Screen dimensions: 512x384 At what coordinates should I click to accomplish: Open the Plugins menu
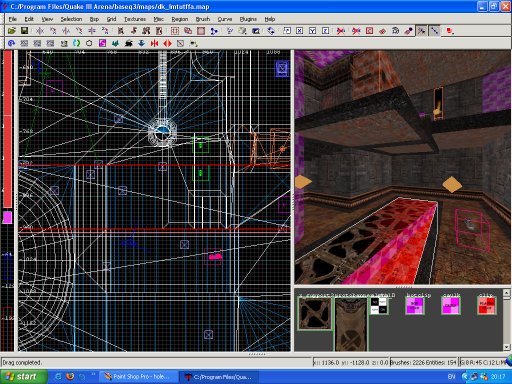click(248, 19)
